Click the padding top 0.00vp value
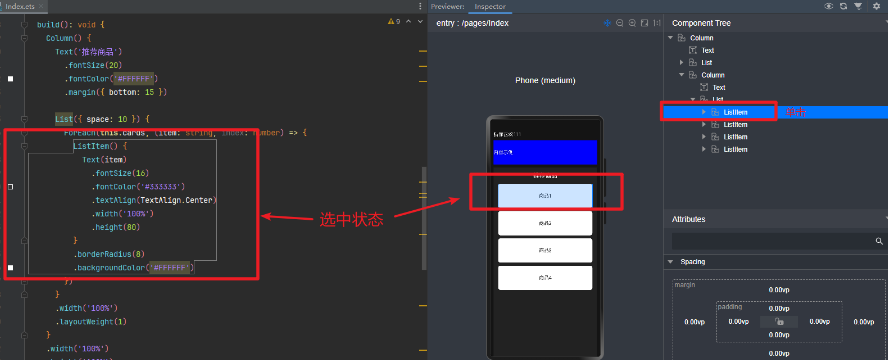 point(779,309)
